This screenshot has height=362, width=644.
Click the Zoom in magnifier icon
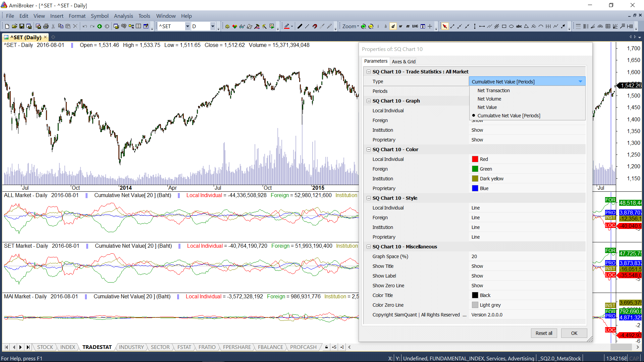point(363,26)
